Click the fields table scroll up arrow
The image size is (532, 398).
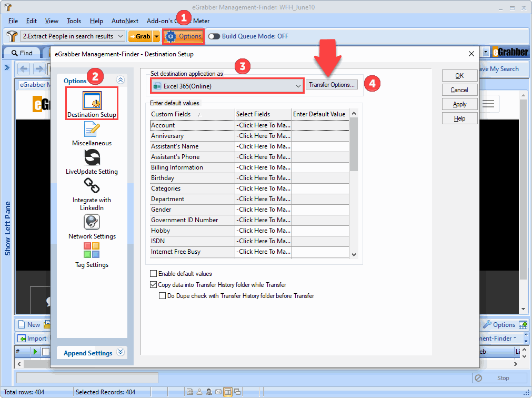(354, 113)
